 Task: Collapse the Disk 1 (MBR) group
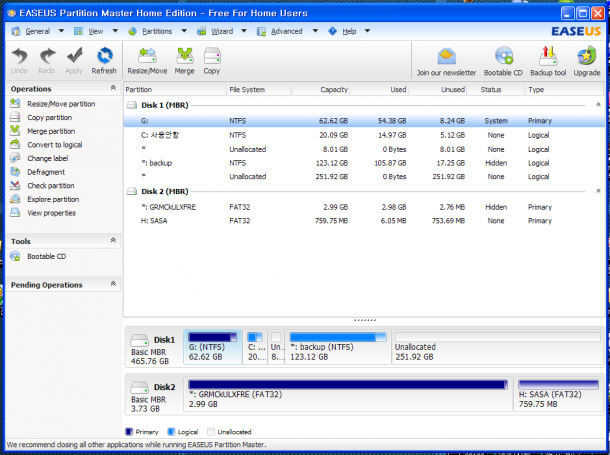coord(598,105)
